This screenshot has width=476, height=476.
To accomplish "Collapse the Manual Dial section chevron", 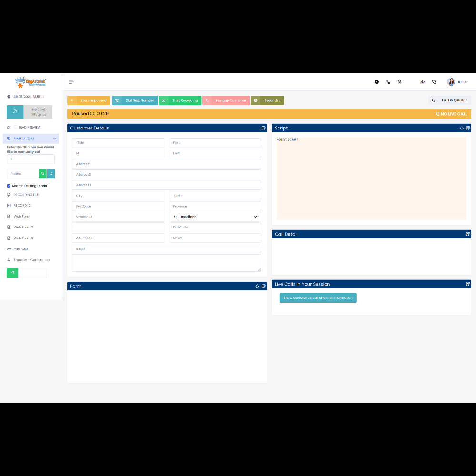I will click(55, 139).
